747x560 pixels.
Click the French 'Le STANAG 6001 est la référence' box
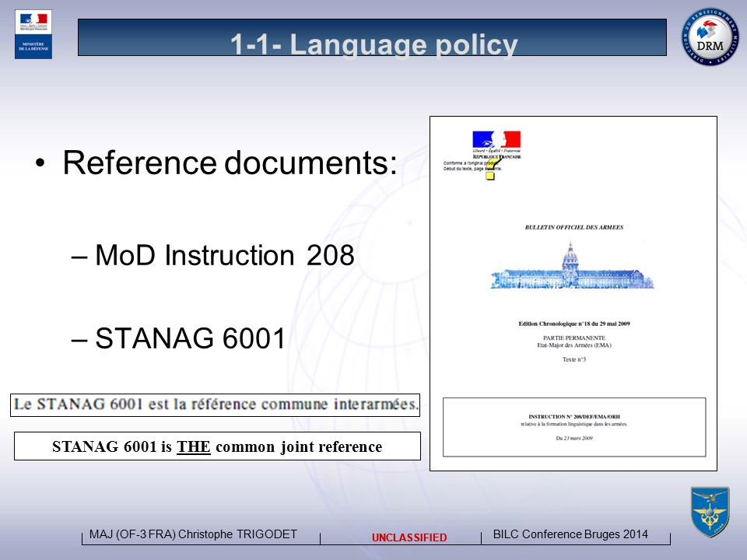(x=216, y=404)
